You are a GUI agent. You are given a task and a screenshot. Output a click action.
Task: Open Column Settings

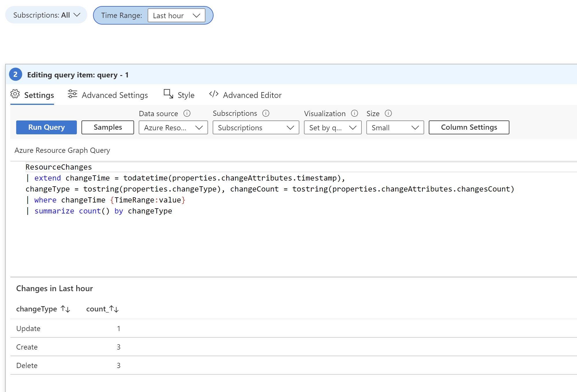(469, 127)
